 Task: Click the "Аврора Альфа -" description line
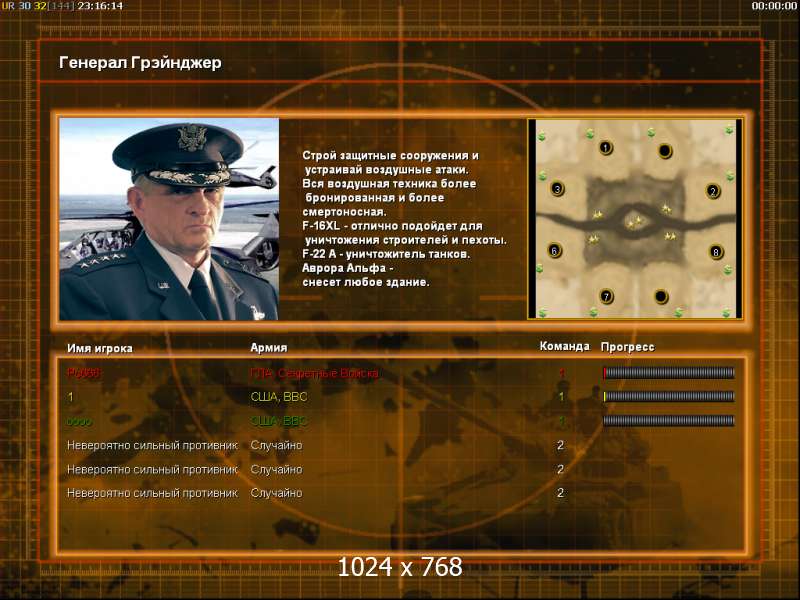pyautogui.click(x=347, y=268)
